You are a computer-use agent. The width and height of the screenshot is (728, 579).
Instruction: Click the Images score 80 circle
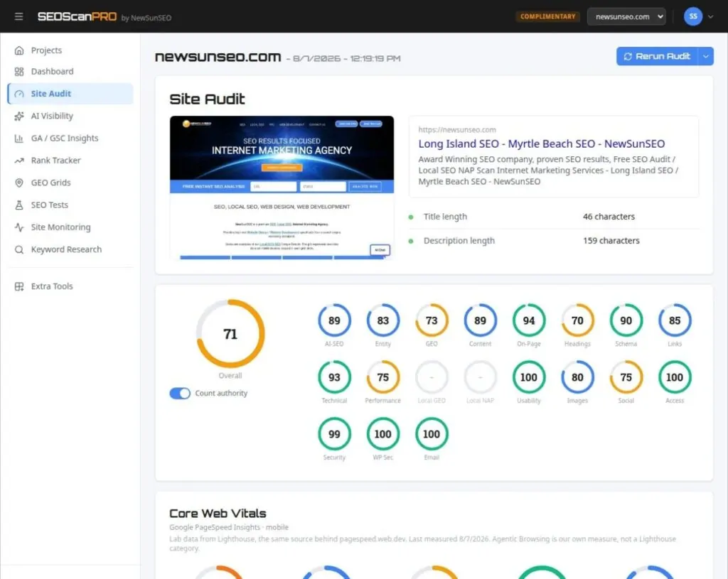pyautogui.click(x=577, y=377)
